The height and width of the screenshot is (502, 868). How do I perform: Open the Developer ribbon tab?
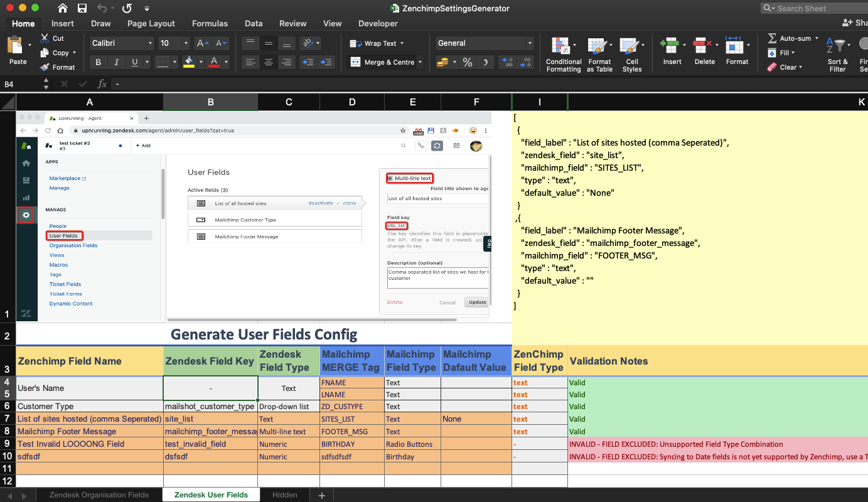[x=378, y=23]
